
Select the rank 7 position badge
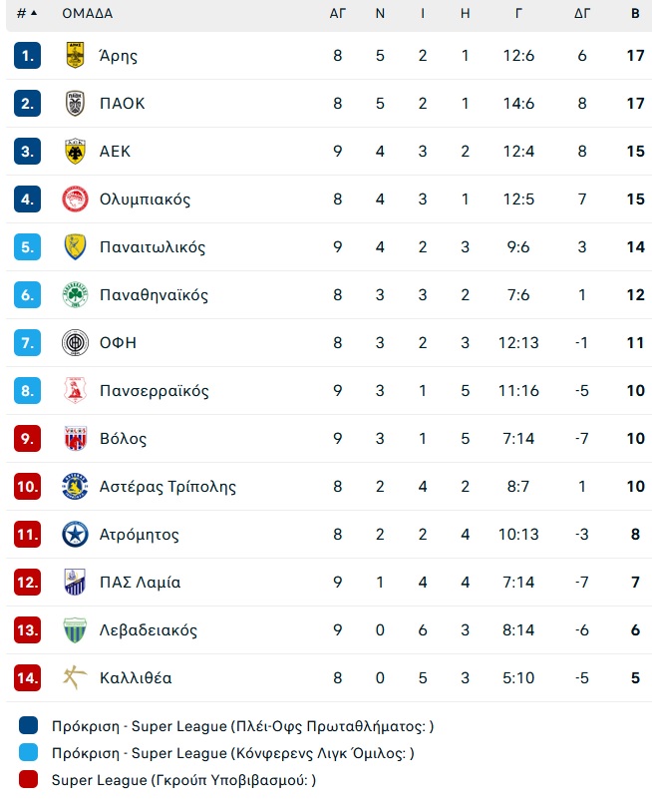[27, 343]
